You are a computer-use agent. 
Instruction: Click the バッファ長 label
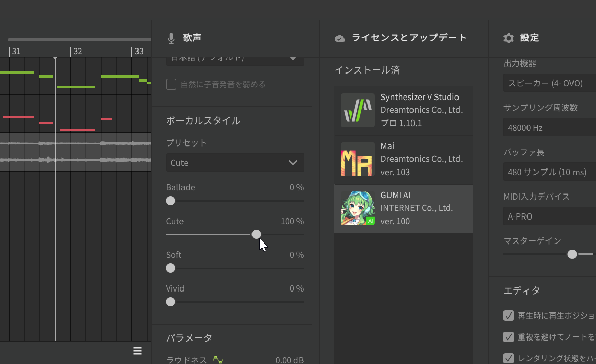pos(524,152)
